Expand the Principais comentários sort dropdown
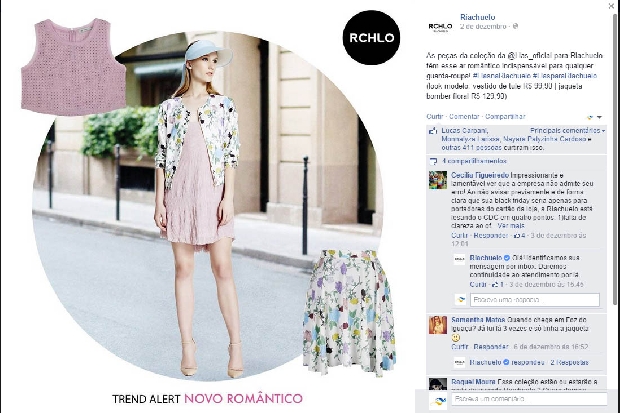 (x=567, y=131)
